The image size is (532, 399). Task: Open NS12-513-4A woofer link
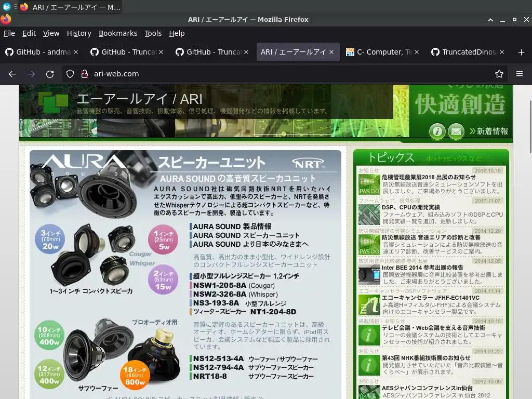click(255, 358)
